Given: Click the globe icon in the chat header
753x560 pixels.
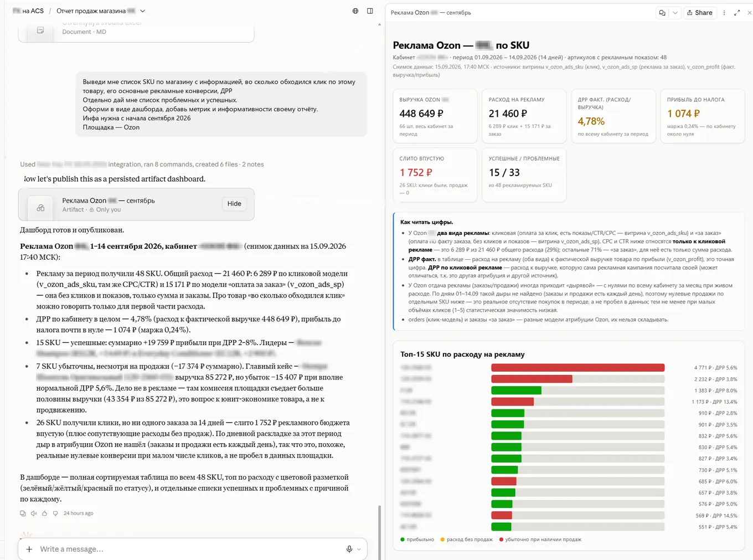Looking at the screenshot, I should pyautogui.click(x=355, y=11).
